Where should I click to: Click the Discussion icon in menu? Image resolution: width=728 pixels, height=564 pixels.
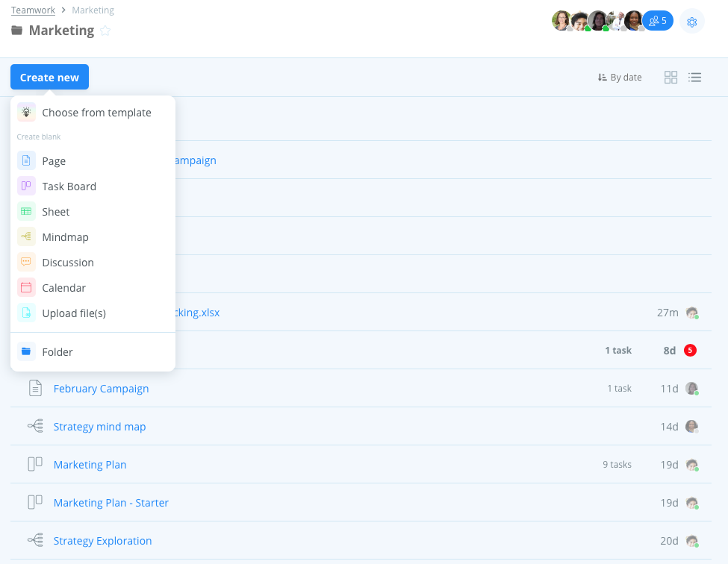(x=27, y=263)
